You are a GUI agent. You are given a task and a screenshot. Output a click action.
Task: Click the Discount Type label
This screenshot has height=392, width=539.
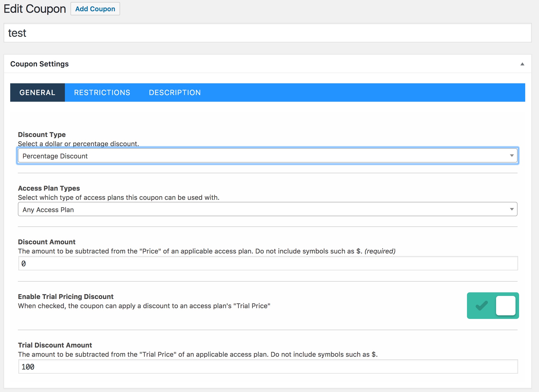point(42,135)
